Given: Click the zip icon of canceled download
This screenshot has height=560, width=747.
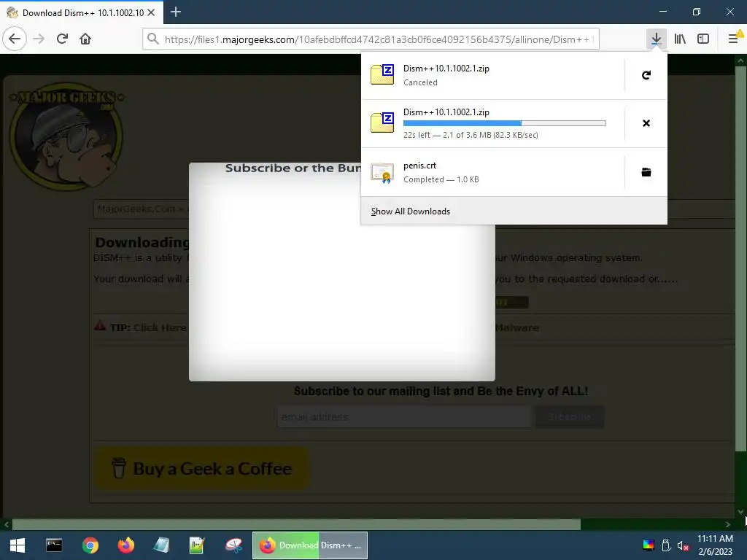Looking at the screenshot, I should [382, 74].
